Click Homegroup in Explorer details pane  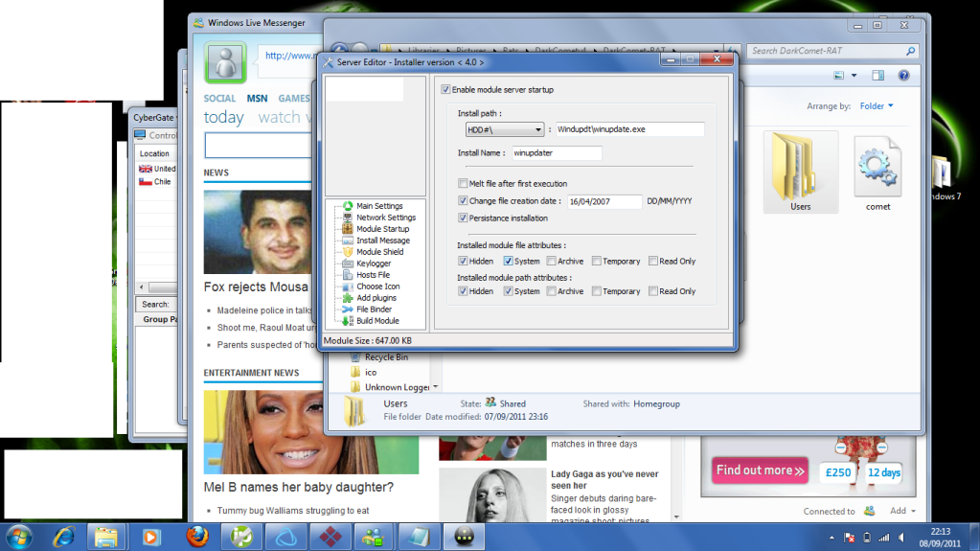pyautogui.click(x=656, y=404)
